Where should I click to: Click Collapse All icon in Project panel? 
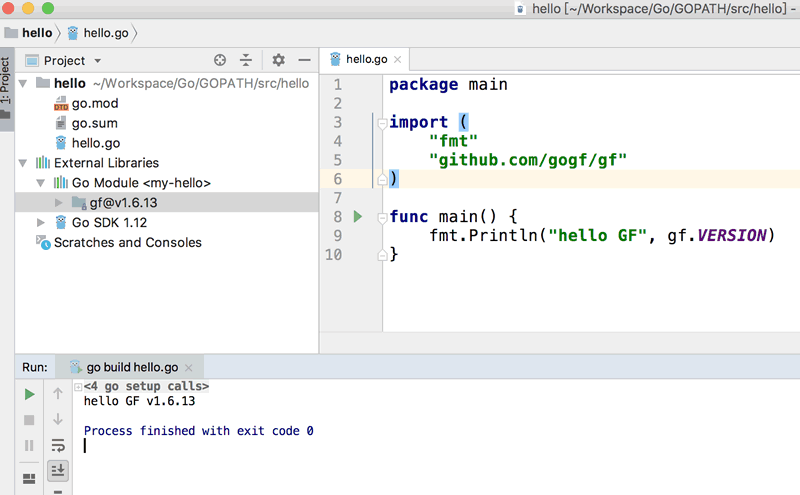click(246, 61)
